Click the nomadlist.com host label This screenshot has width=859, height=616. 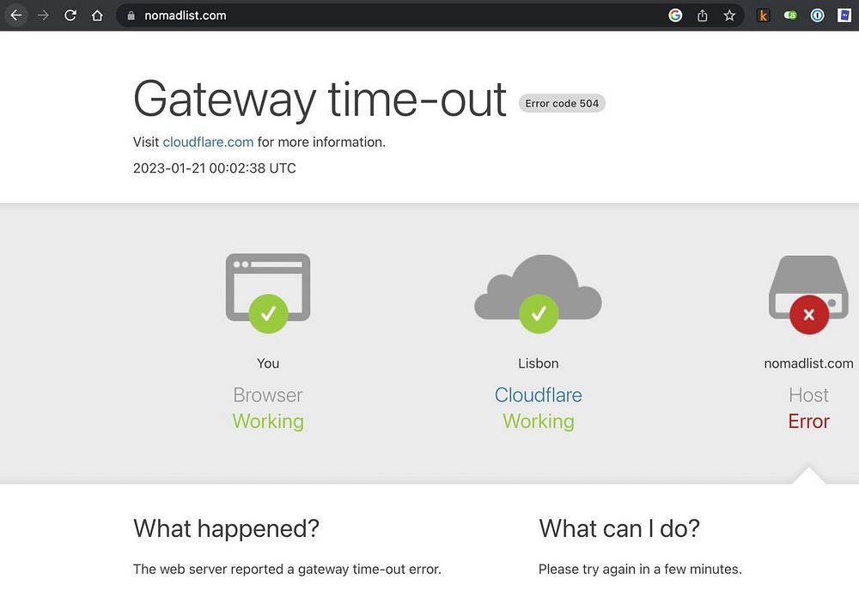pos(808,363)
